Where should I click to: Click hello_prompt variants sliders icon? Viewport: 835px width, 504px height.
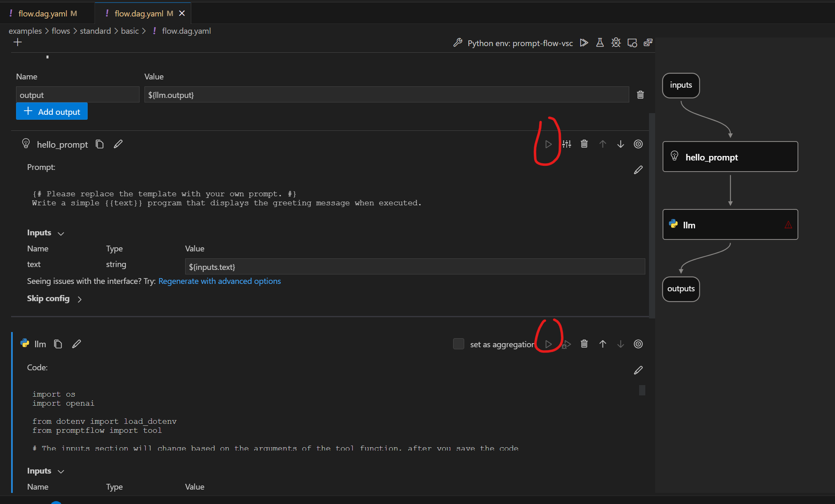point(567,144)
